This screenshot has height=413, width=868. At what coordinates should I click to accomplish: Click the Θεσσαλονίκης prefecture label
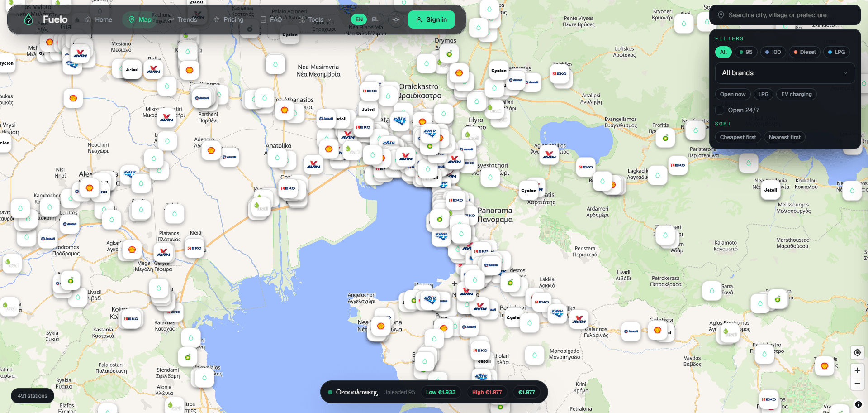tap(357, 392)
